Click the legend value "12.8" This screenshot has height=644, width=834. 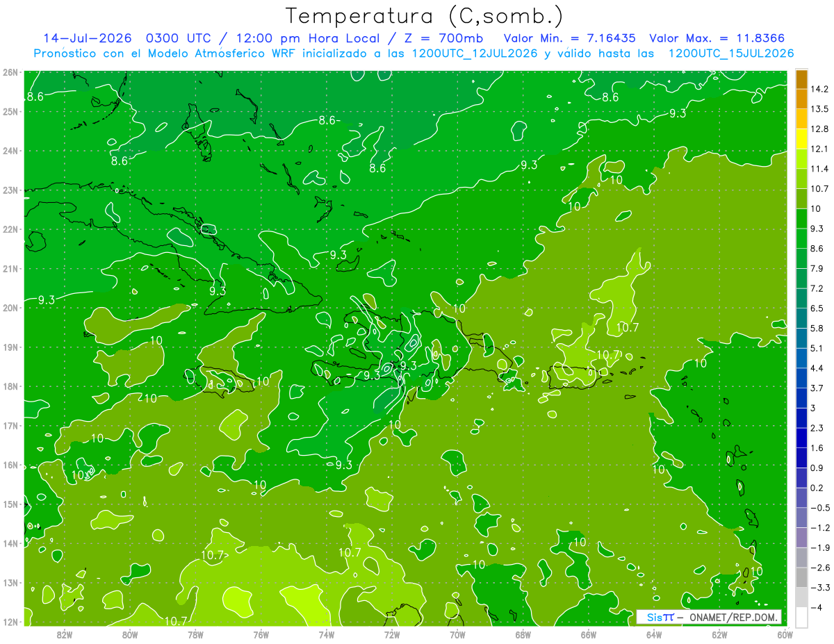click(819, 129)
